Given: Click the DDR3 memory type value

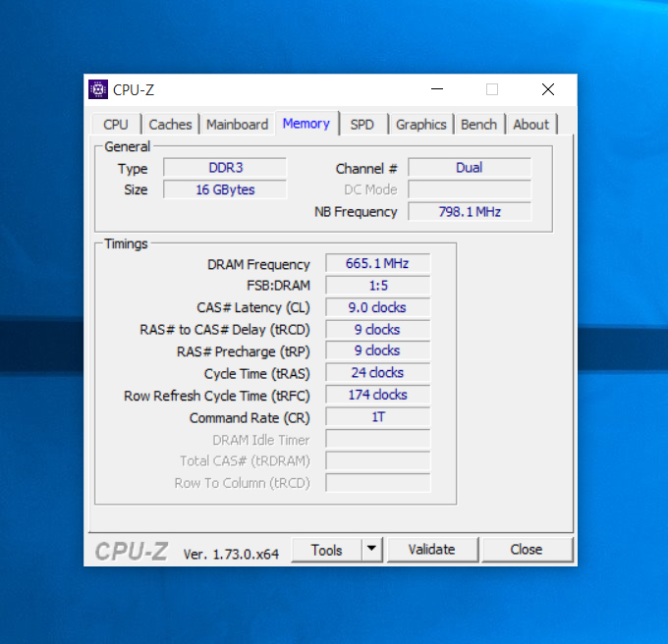Looking at the screenshot, I should pos(225,168).
